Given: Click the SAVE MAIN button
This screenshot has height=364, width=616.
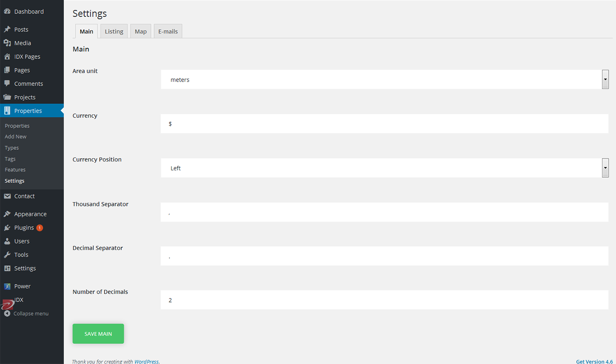Looking at the screenshot, I should 98,333.
